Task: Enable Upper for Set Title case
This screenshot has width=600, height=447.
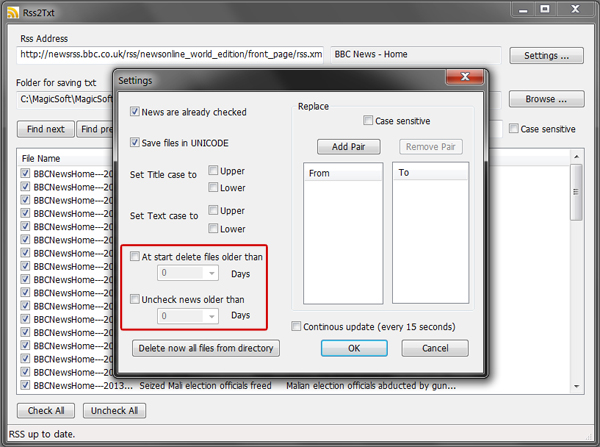Action: click(213, 170)
